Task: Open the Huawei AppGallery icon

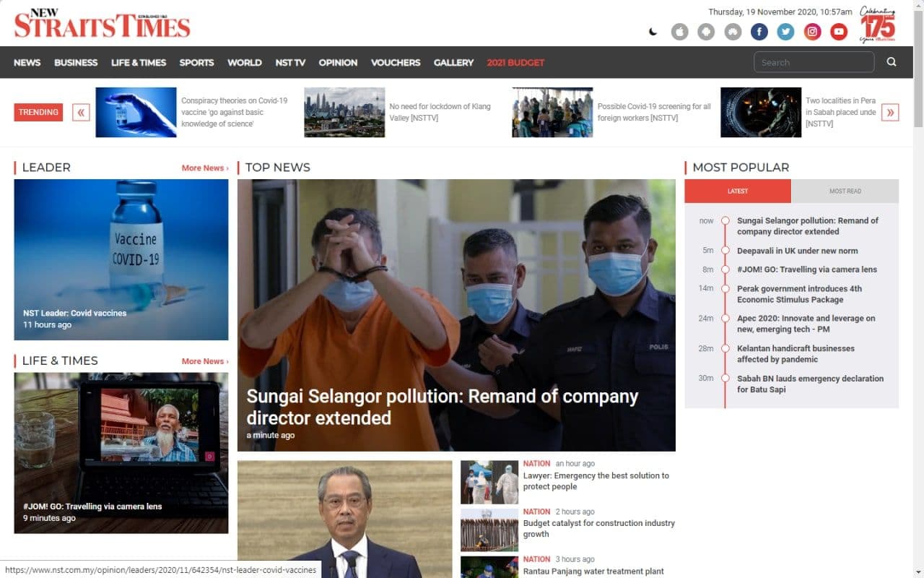Action: 733,32
